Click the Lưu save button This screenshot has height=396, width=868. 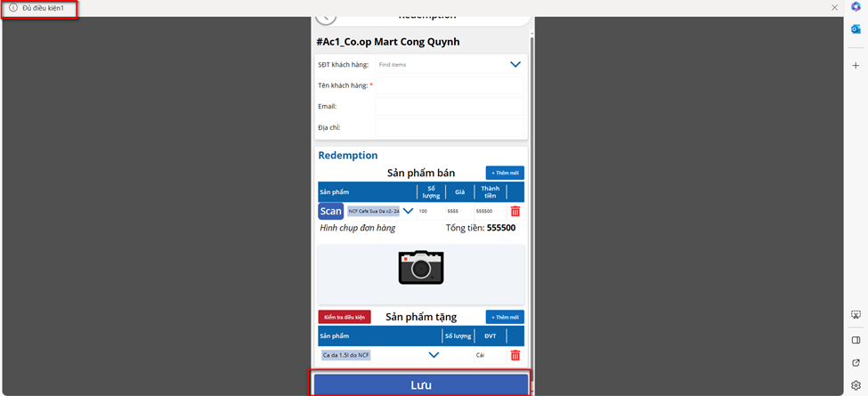pyautogui.click(x=421, y=385)
